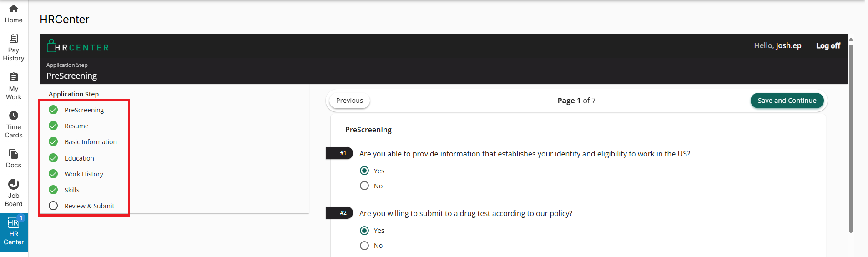The width and height of the screenshot is (868, 257).
Task: Click the Previous page button
Action: click(349, 101)
